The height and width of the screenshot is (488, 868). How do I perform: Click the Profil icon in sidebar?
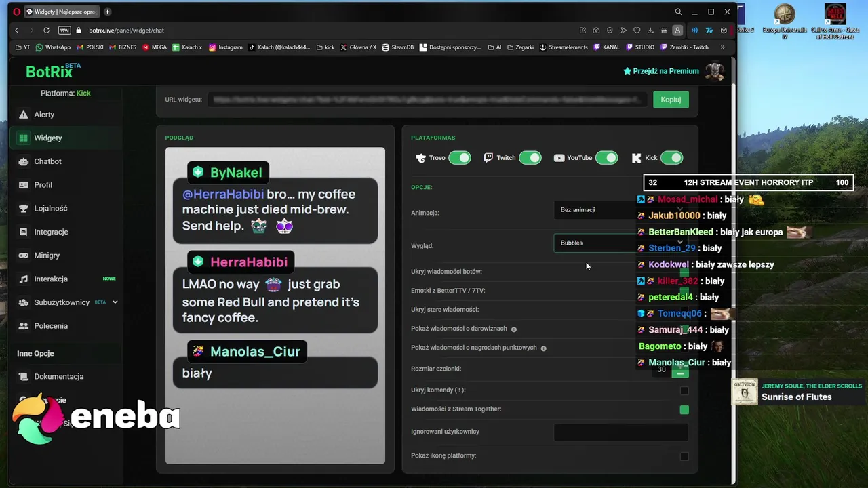(24, 185)
